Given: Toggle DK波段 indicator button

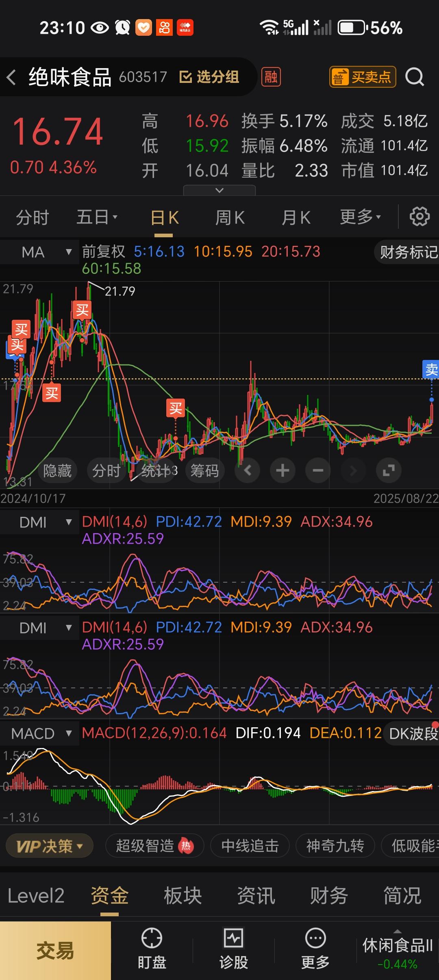Looking at the screenshot, I should coord(411,733).
